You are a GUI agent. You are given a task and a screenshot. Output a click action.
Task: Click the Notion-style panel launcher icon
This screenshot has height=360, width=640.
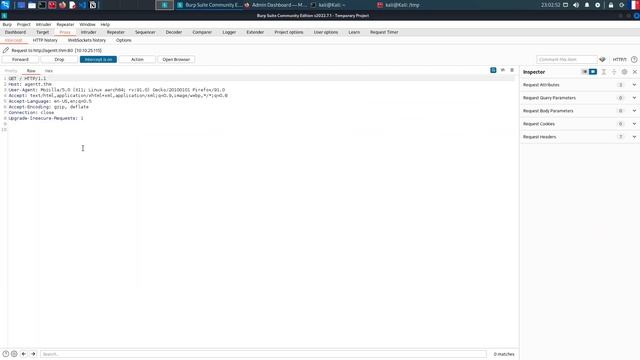93,5
